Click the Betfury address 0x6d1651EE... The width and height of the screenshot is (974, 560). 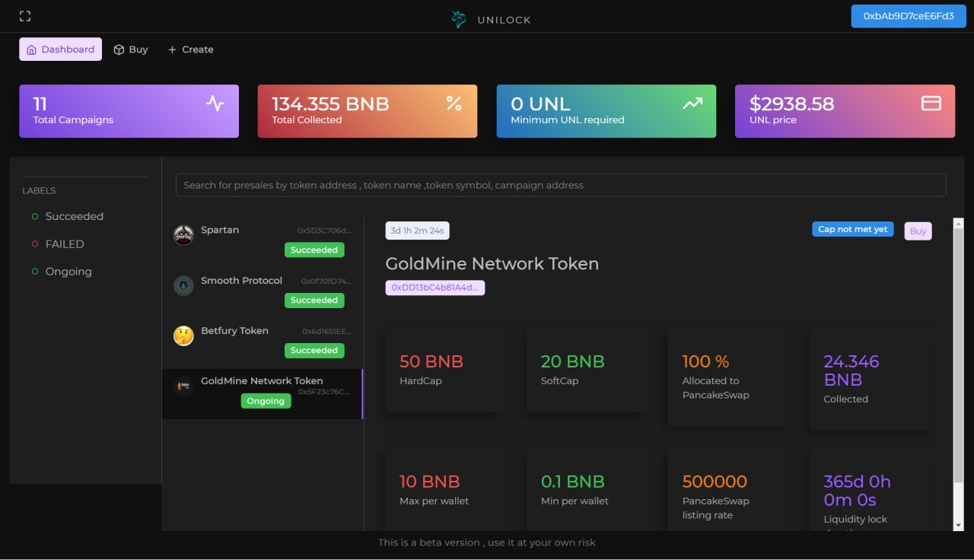tap(327, 331)
